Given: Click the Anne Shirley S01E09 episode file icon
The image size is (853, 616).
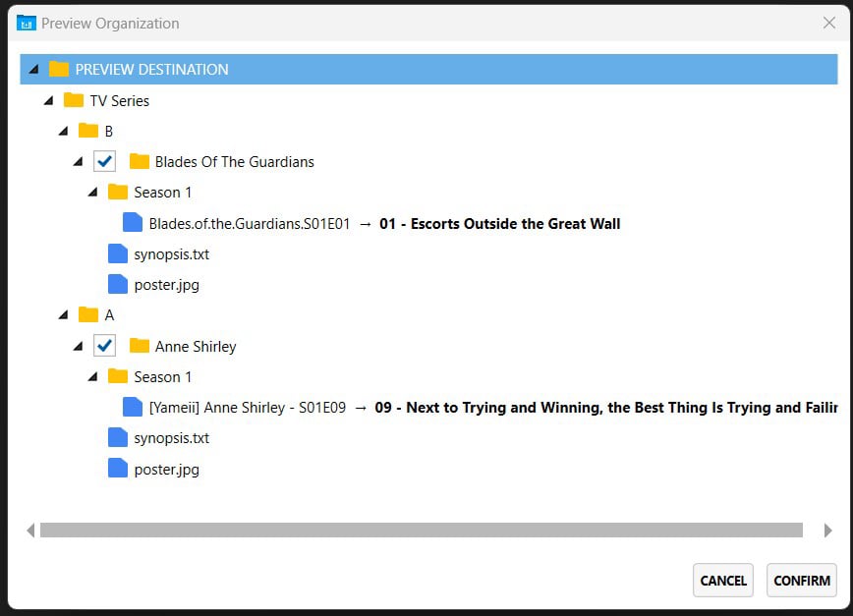Looking at the screenshot, I should (131, 407).
